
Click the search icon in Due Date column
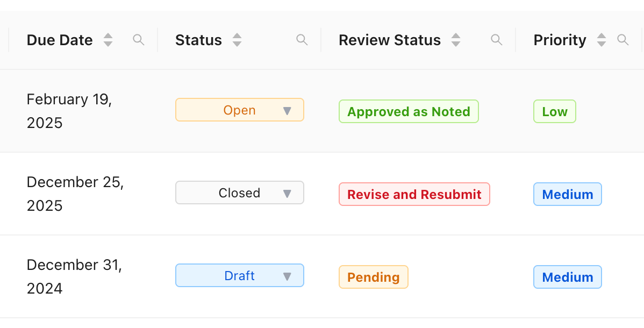pyautogui.click(x=138, y=39)
